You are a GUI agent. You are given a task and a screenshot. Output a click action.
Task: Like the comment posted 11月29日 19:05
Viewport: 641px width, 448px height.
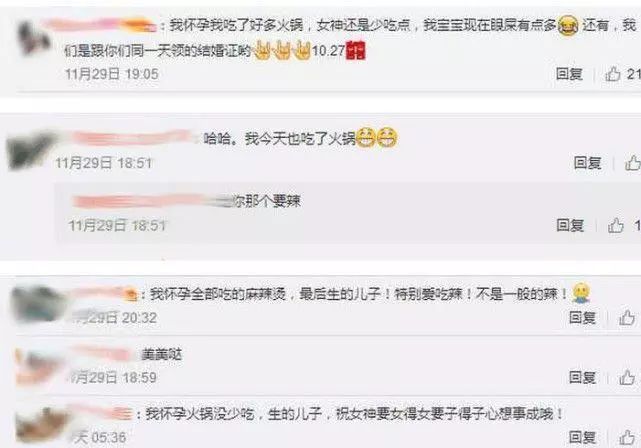point(613,74)
